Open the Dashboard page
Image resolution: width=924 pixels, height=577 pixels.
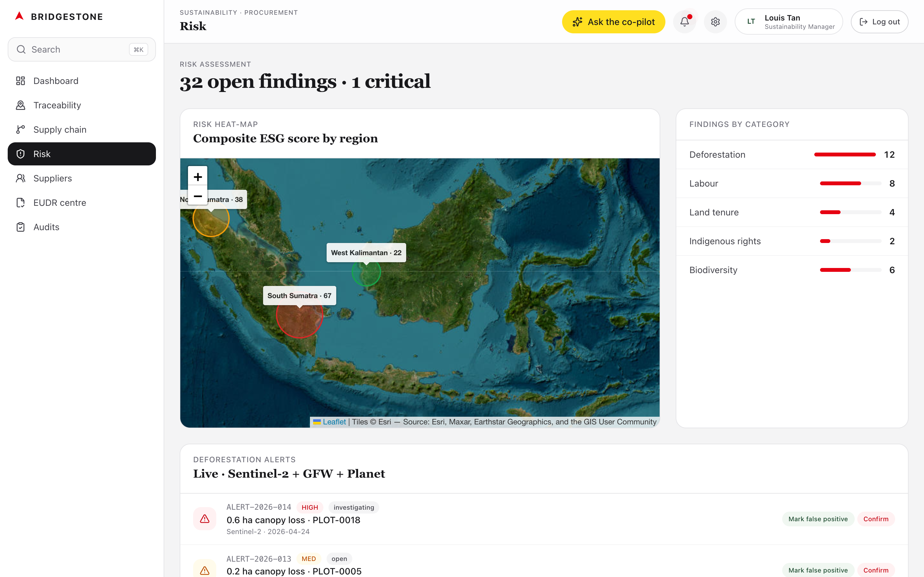click(x=56, y=81)
